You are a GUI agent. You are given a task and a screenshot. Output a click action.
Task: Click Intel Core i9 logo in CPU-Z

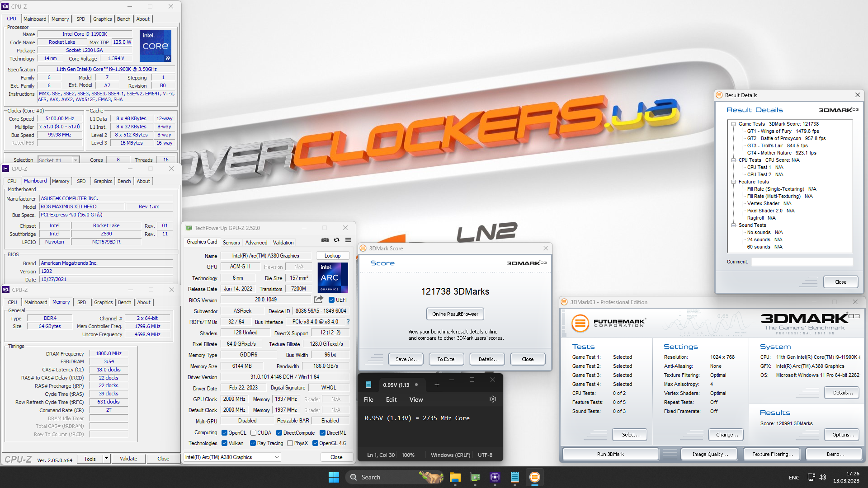[x=156, y=46]
